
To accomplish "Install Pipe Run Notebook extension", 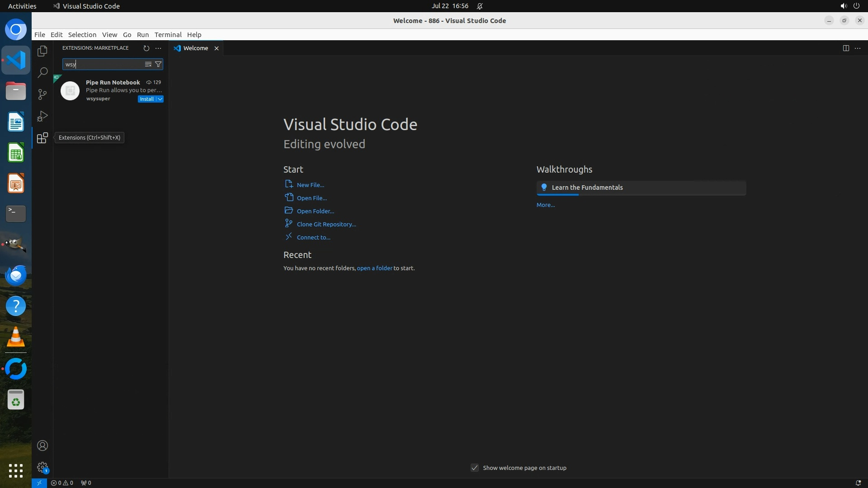I will click(x=146, y=99).
